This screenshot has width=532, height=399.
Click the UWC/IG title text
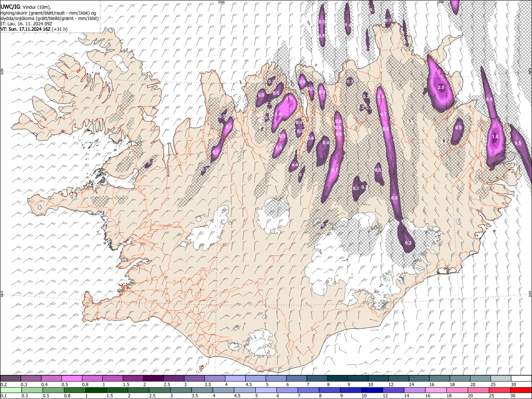(10, 7)
